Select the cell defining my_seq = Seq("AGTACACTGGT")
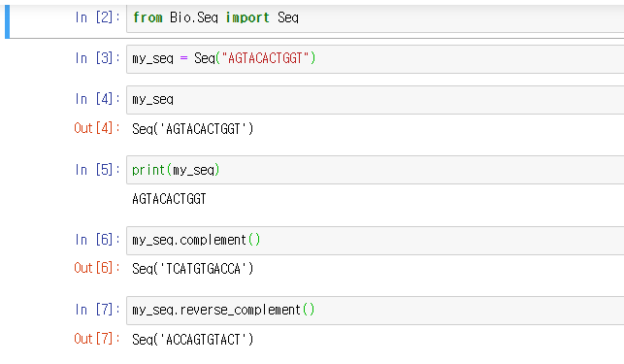 pos(375,59)
